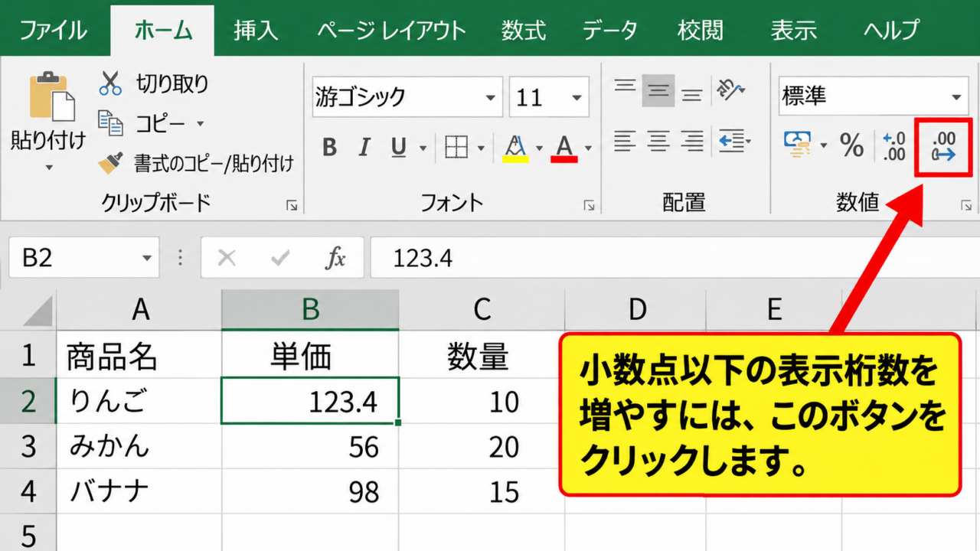Select column A header
980x551 pixels.
pos(139,309)
